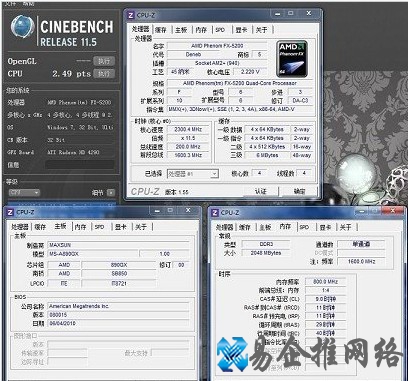Click the Cinebench sphere logo
The height and width of the screenshot is (381, 408).
(x=22, y=27)
